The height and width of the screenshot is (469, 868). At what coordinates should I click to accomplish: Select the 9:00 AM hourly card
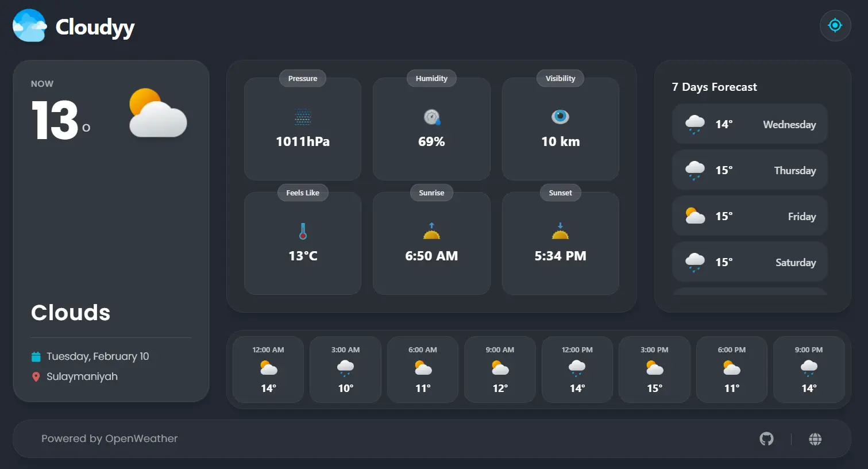point(500,370)
